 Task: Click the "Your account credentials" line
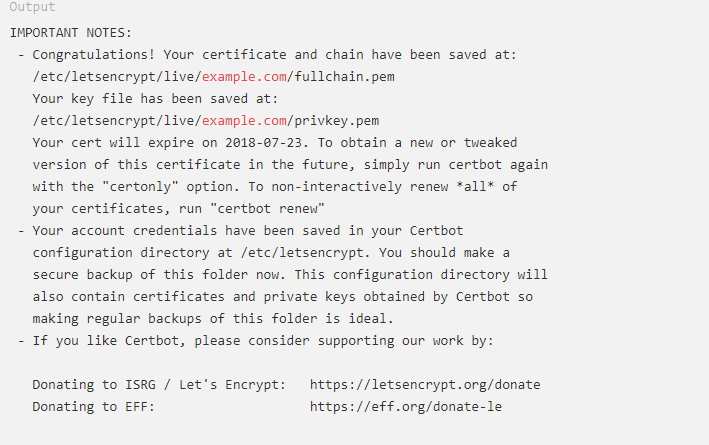248,231
